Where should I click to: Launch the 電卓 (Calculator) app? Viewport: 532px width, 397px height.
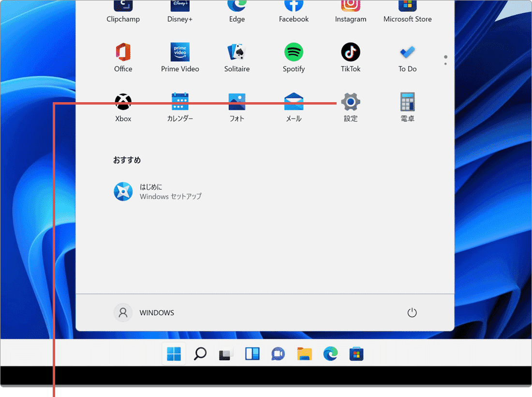tap(408, 107)
